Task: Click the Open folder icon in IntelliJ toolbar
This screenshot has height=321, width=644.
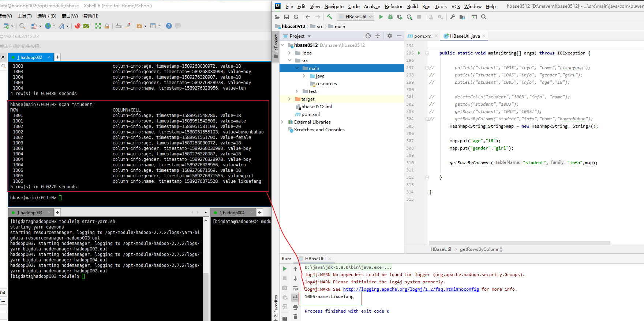Action: click(277, 17)
